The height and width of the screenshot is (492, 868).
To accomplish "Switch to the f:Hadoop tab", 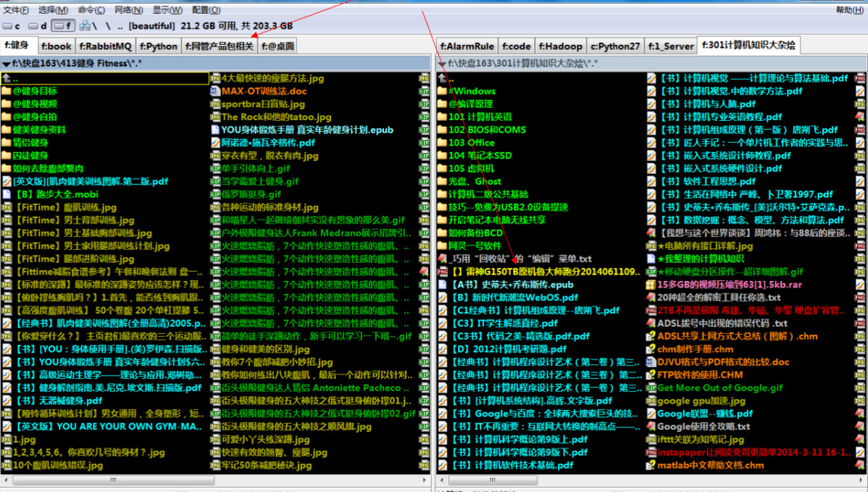I will [x=560, y=46].
